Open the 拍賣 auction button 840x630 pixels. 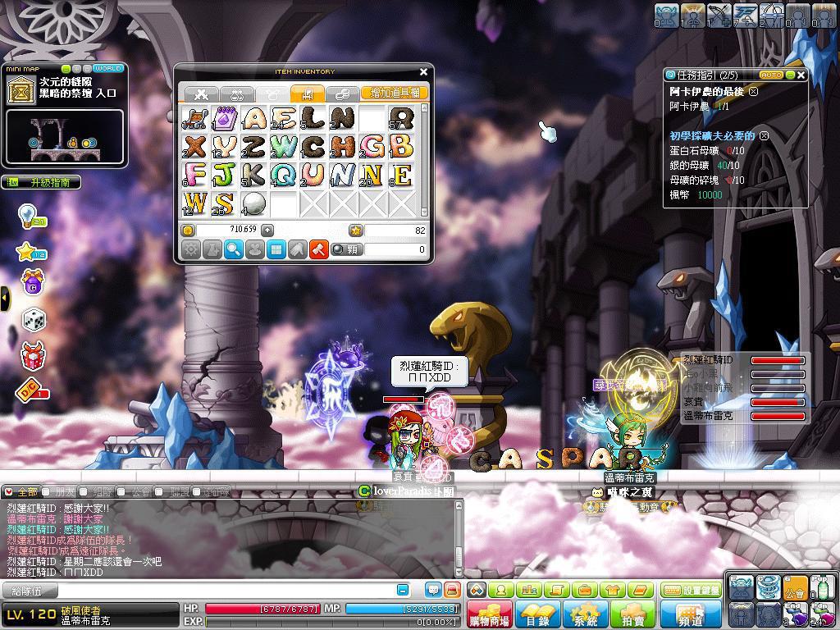(x=632, y=614)
